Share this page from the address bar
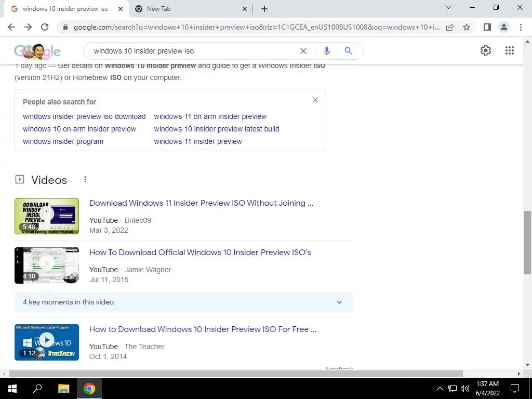Viewport: 532px width, 399px height. tap(450, 27)
